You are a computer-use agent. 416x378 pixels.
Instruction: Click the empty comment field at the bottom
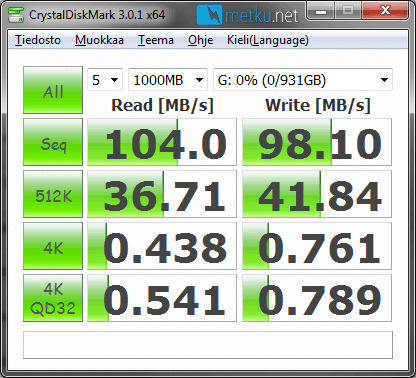pos(208,345)
